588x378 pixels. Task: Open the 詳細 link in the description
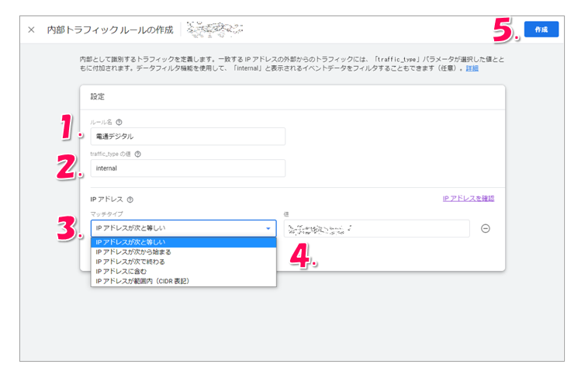pyautogui.click(x=472, y=68)
